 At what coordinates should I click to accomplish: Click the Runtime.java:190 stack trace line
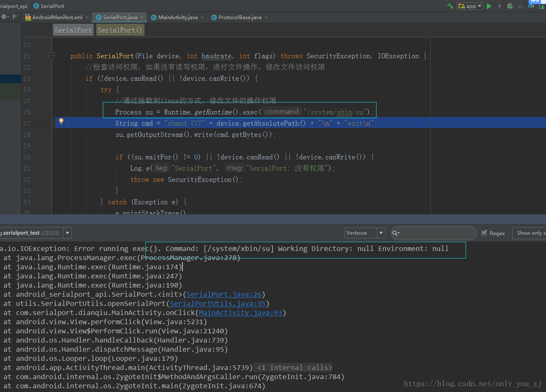click(93, 285)
